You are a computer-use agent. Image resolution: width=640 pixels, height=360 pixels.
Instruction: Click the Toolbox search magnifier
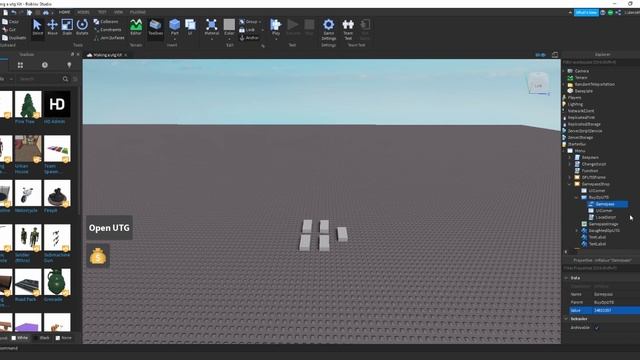point(65,79)
